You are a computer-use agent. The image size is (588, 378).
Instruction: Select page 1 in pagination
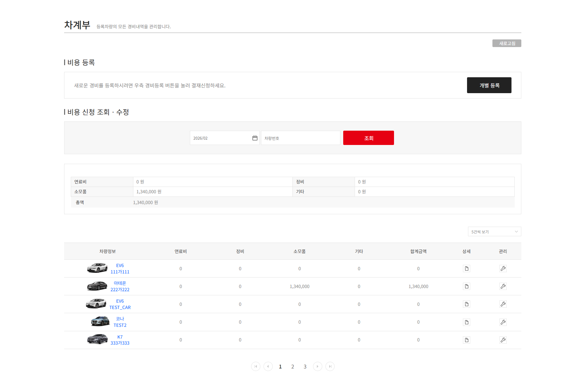coord(280,367)
